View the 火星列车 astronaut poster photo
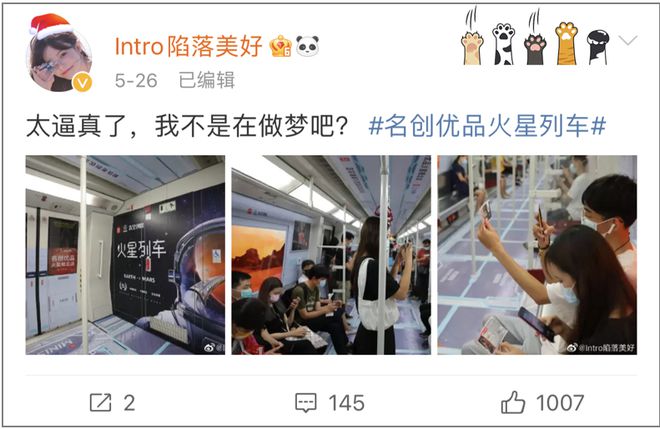The height and width of the screenshot is (429, 660). pyautogui.click(x=125, y=255)
